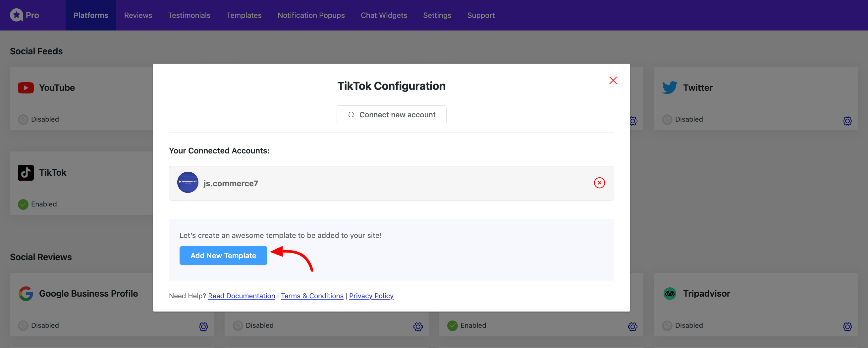The height and width of the screenshot is (348, 868).
Task: Click the Tripadvisor card title
Action: [706, 293]
